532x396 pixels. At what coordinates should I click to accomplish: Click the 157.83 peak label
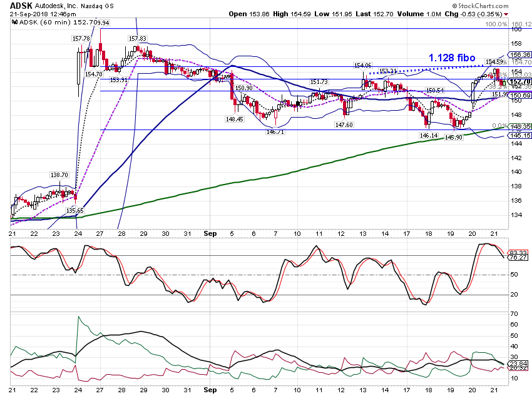coord(138,39)
